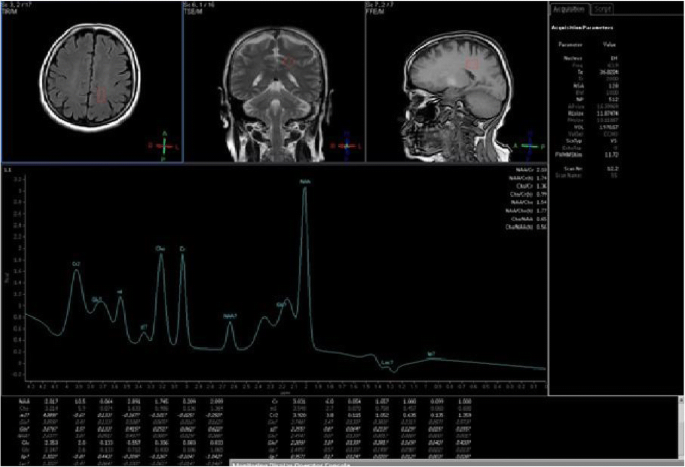Click the NAA/Cr ratio value
The image size is (685, 467).
[x=541, y=170]
